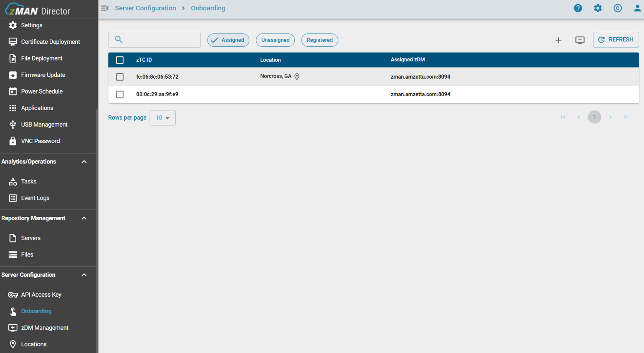Viewport: 644px width, 353px height.
Task: Click the plus icon to add zTC
Action: point(558,40)
